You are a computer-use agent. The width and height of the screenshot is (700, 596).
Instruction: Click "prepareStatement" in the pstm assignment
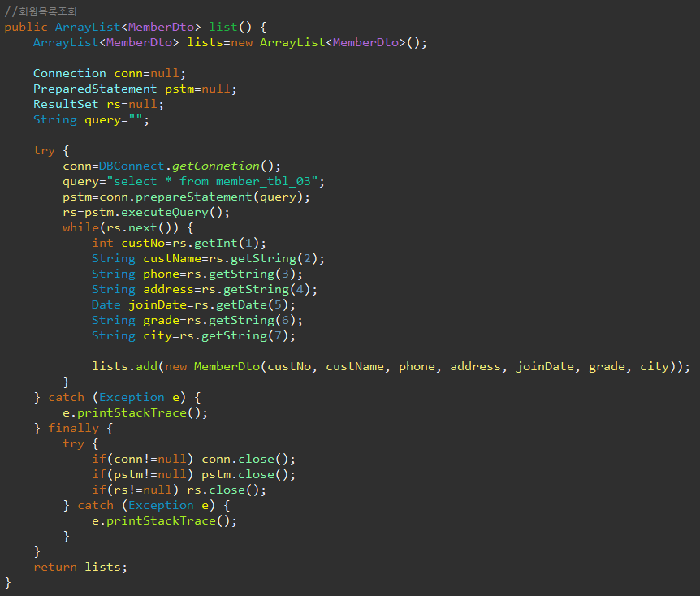194,197
